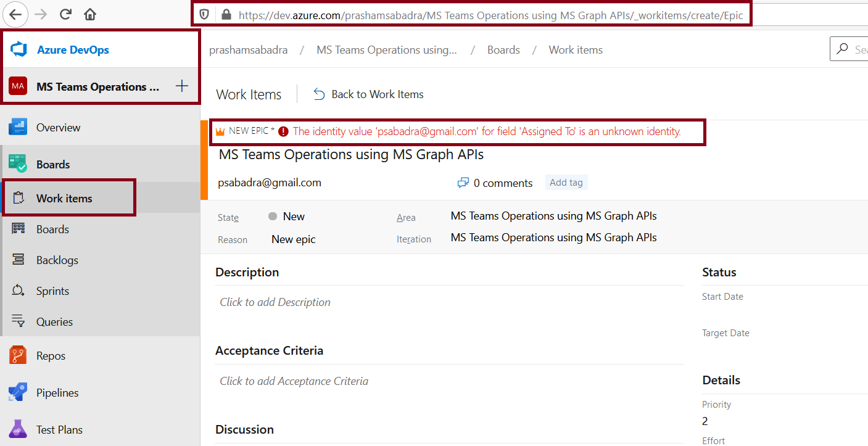Image resolution: width=868 pixels, height=446 pixels.
Task: Click the Discussion section heading
Action: [244, 429]
